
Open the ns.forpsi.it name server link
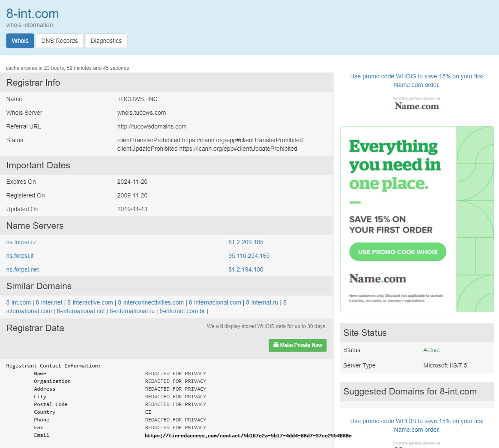pyautogui.click(x=20, y=256)
